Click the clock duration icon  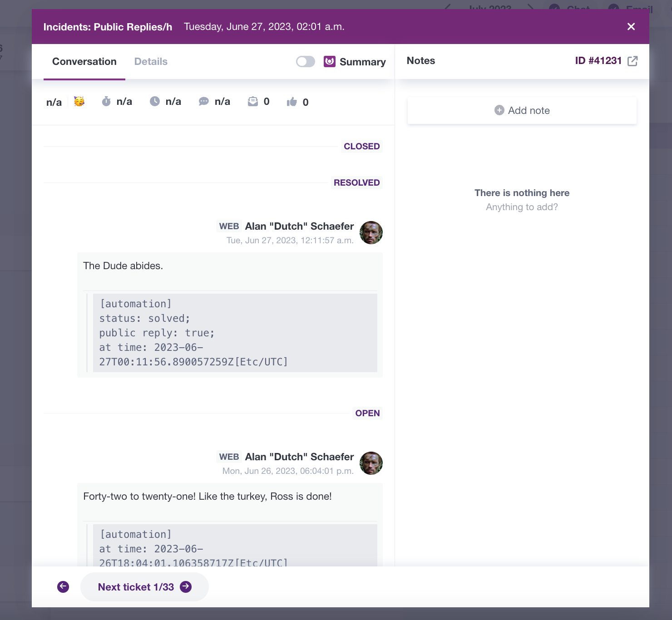(x=155, y=101)
